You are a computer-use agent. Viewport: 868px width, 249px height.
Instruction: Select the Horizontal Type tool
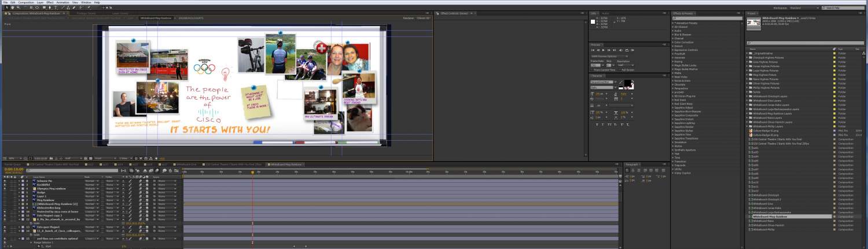pyautogui.click(x=56, y=8)
